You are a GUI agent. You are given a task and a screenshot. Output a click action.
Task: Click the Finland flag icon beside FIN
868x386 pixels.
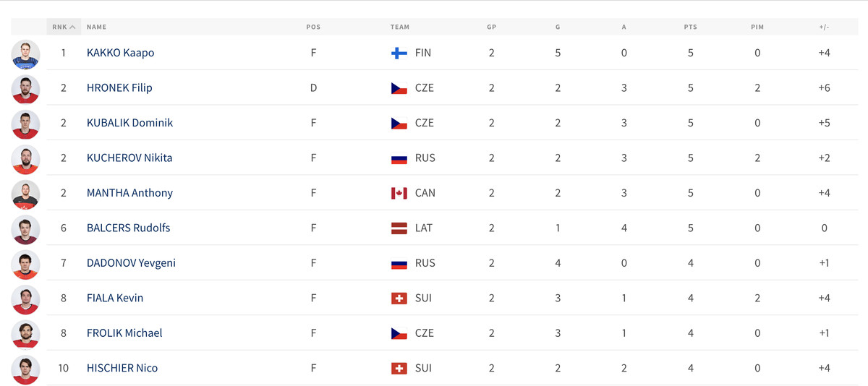pos(399,53)
